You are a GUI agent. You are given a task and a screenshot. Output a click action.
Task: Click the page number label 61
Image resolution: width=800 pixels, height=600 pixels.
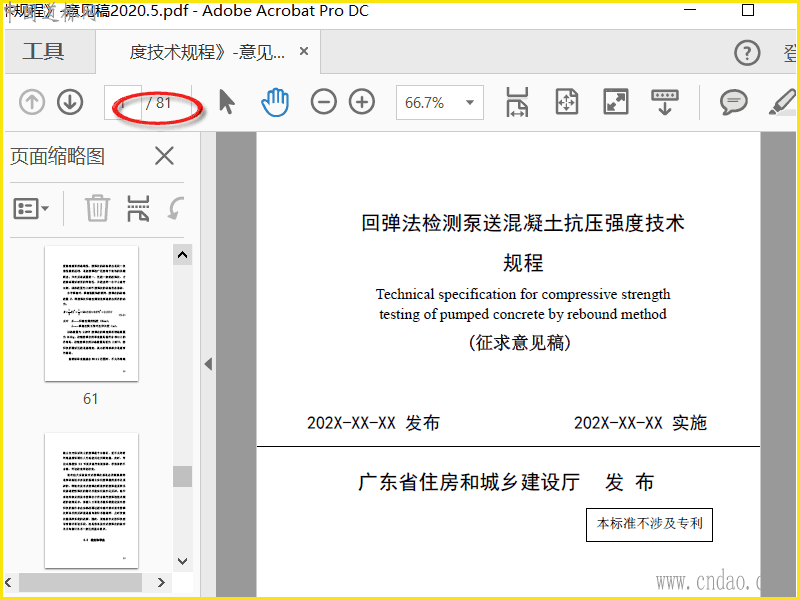pos(90,398)
